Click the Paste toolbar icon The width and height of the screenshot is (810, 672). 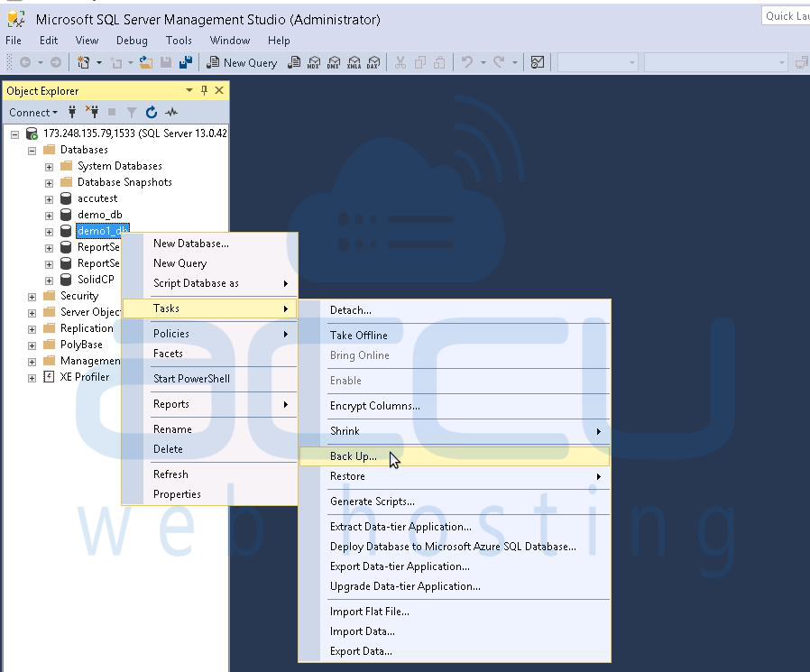pyautogui.click(x=439, y=62)
